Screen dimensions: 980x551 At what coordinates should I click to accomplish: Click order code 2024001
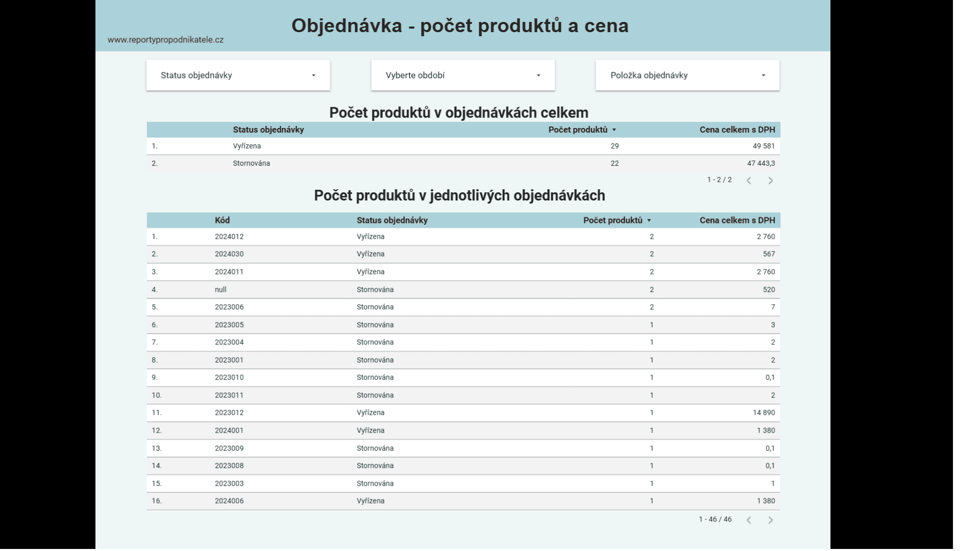(x=229, y=431)
